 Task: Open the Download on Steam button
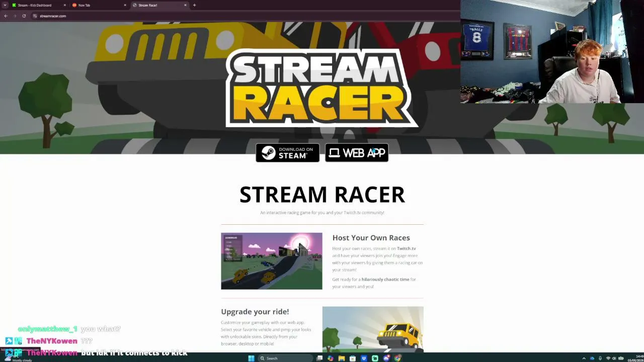287,153
